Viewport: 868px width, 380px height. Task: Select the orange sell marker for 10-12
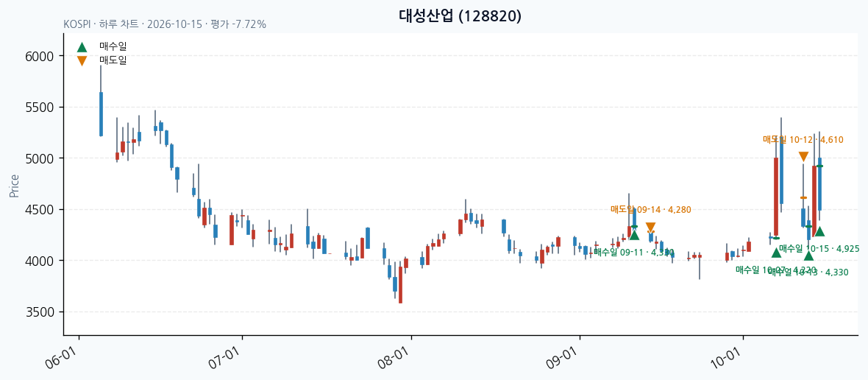[803, 157]
